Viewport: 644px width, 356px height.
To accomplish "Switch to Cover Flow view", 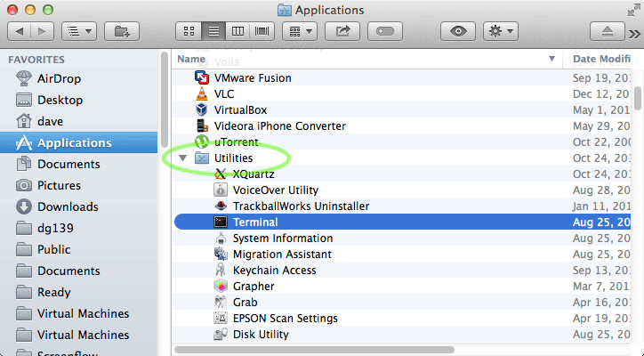I will coord(262,31).
